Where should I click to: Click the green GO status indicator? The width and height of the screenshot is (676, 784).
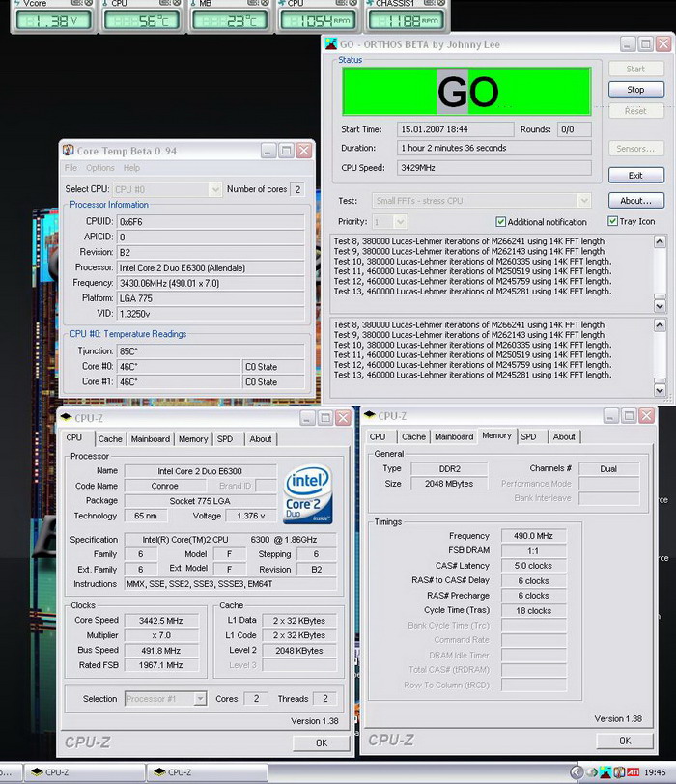pos(467,92)
